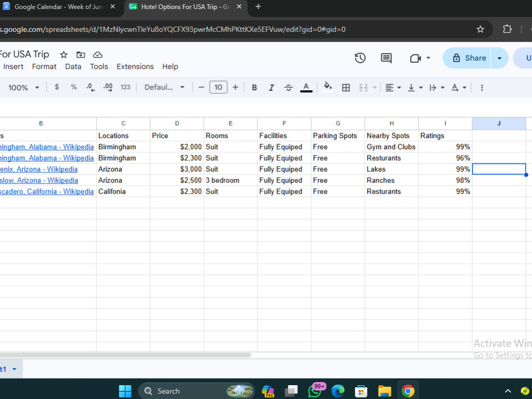
Task: Open vertical align dropdown
Action: click(415, 88)
